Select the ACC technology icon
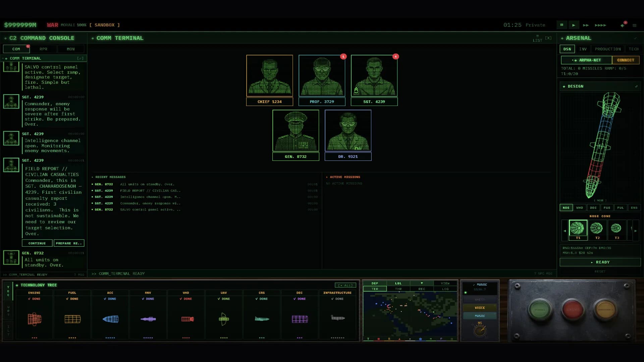This screenshot has width=644, height=362. 110,319
